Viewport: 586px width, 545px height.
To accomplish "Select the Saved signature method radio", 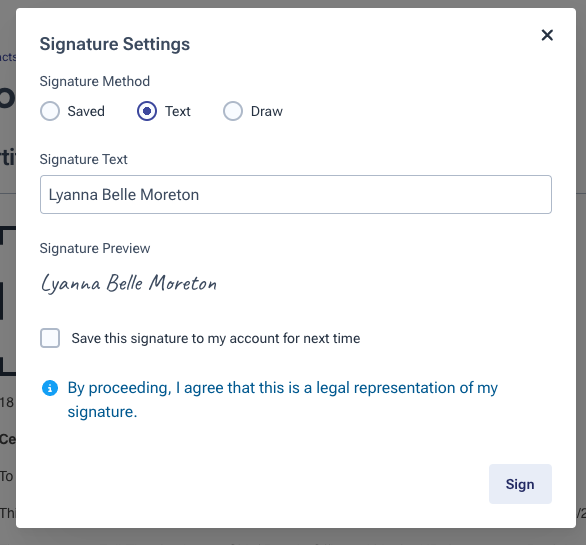I will [x=50, y=111].
